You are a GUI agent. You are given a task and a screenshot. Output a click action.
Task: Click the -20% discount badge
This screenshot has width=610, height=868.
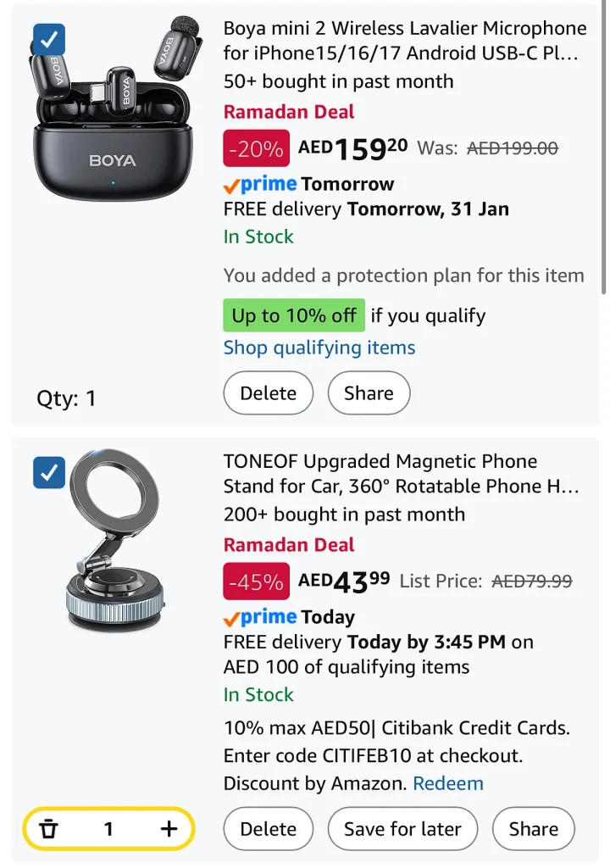click(256, 149)
